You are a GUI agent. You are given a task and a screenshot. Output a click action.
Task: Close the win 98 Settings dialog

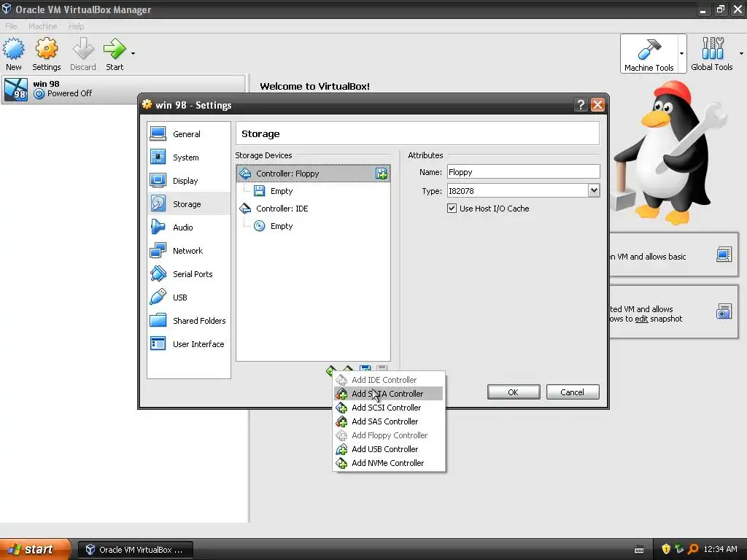597,105
